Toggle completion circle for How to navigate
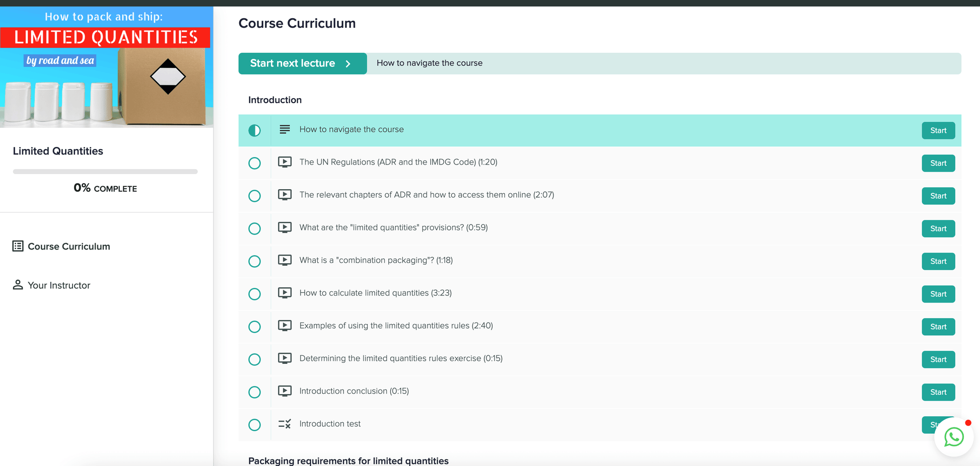This screenshot has width=980, height=466. pos(255,131)
